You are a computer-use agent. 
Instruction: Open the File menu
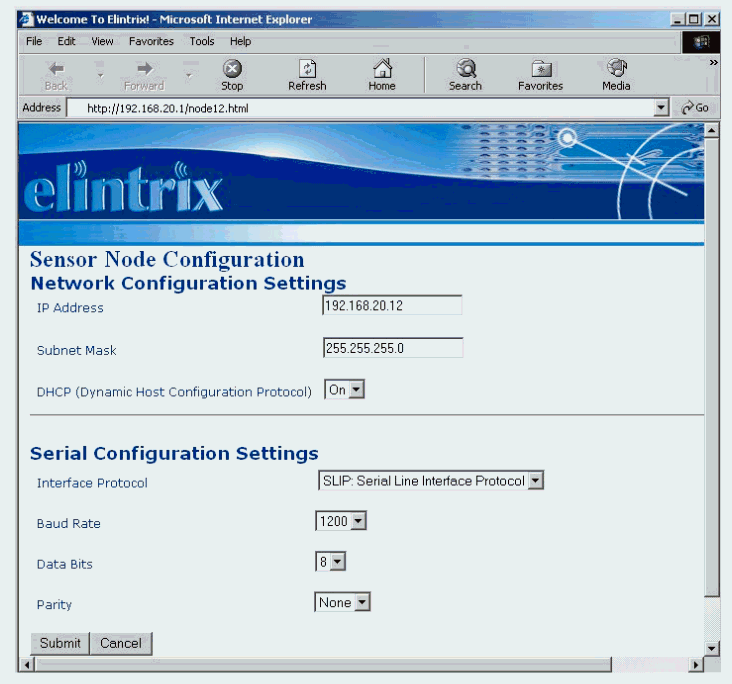click(x=34, y=41)
